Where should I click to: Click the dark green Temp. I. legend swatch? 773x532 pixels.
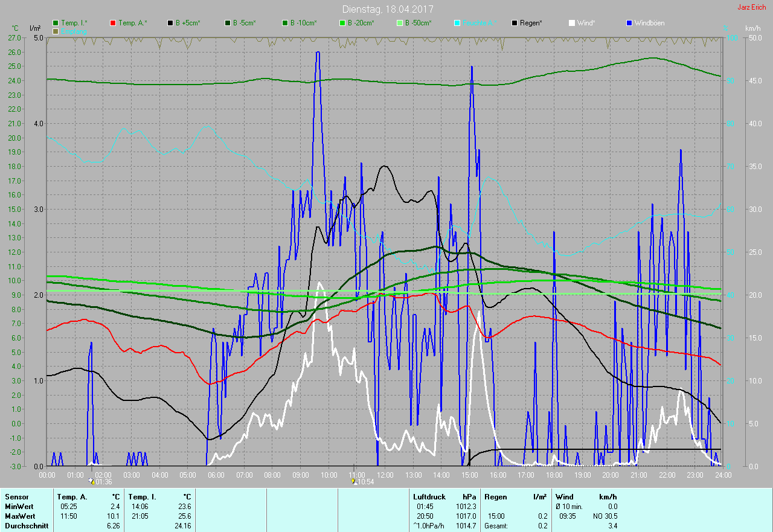click(x=56, y=23)
